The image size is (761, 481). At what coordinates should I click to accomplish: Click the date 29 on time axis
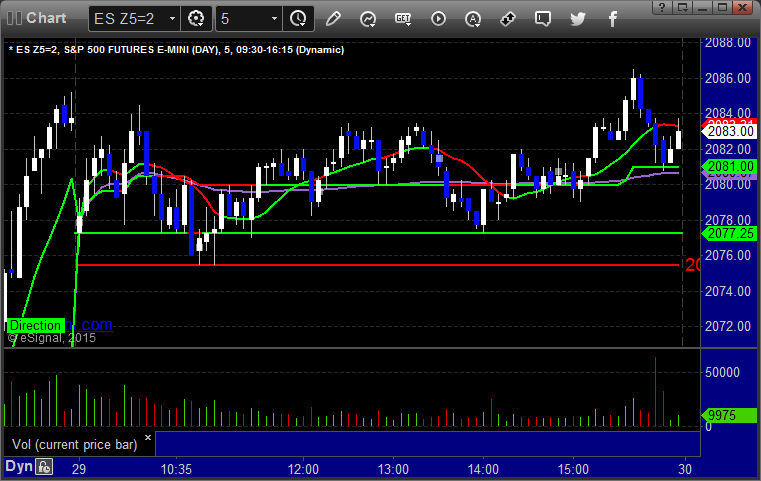coord(79,469)
